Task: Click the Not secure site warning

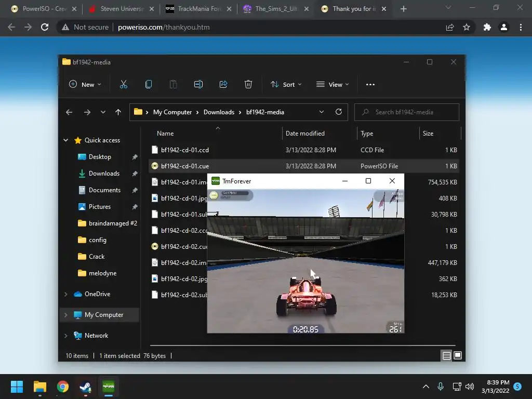Action: (x=85, y=27)
